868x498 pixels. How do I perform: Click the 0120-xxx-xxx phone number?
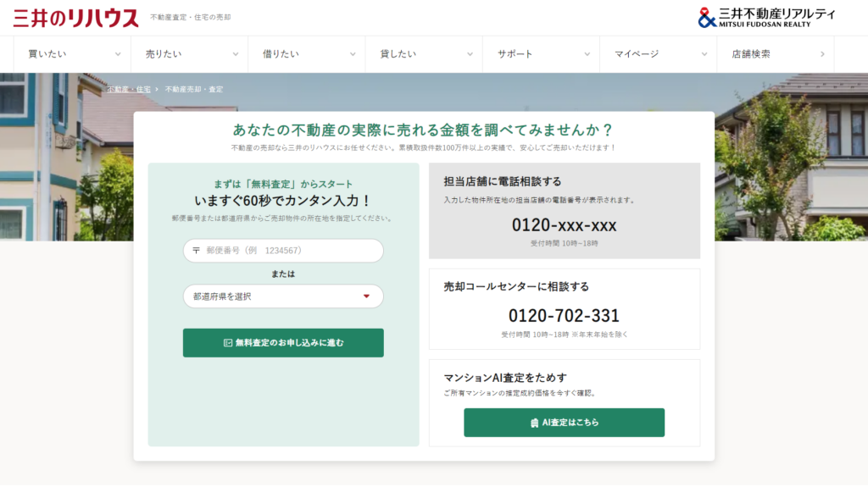click(x=564, y=225)
